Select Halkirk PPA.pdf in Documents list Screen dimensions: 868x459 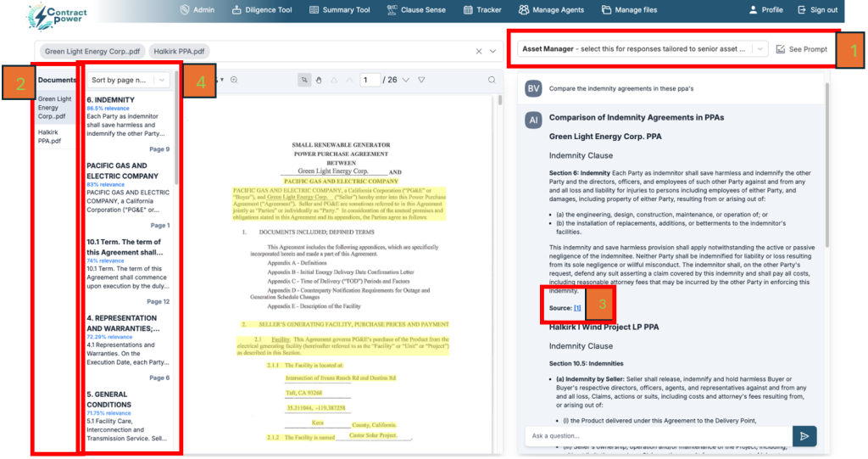click(49, 137)
